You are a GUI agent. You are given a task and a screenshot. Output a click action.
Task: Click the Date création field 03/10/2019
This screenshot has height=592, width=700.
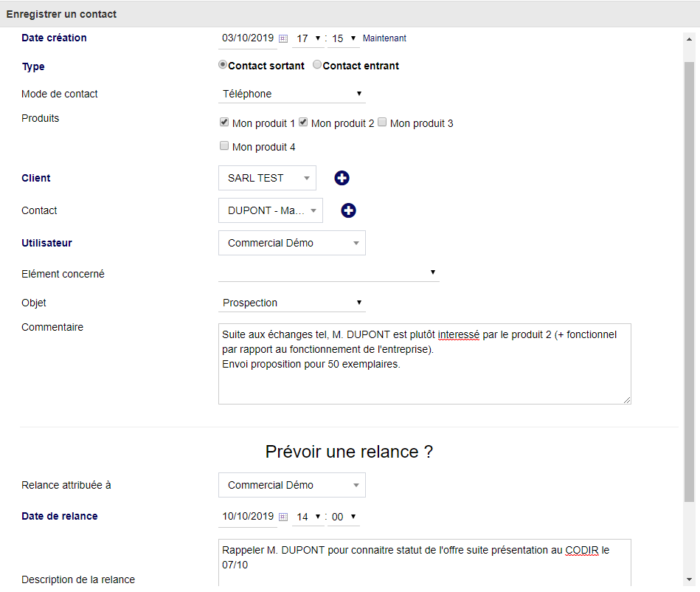coord(248,38)
